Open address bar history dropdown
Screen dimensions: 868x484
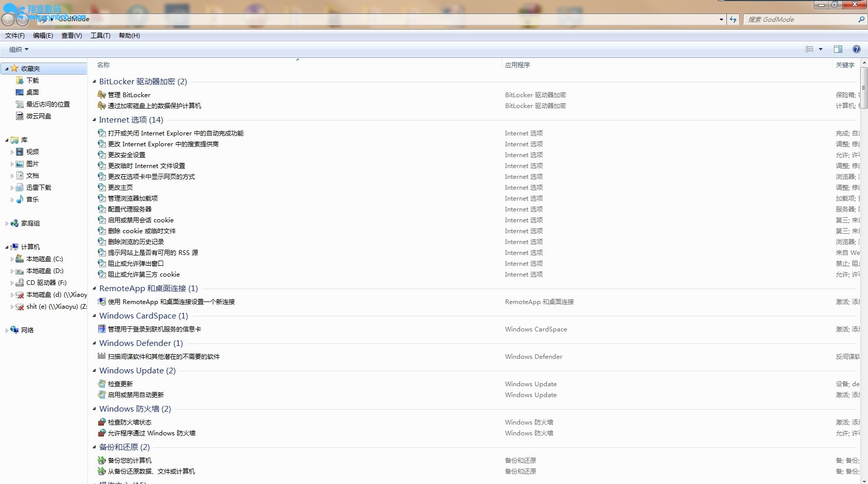click(721, 19)
